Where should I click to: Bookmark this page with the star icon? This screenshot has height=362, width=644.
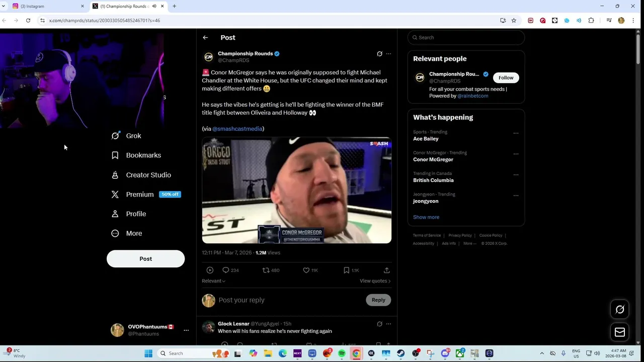tap(514, 21)
